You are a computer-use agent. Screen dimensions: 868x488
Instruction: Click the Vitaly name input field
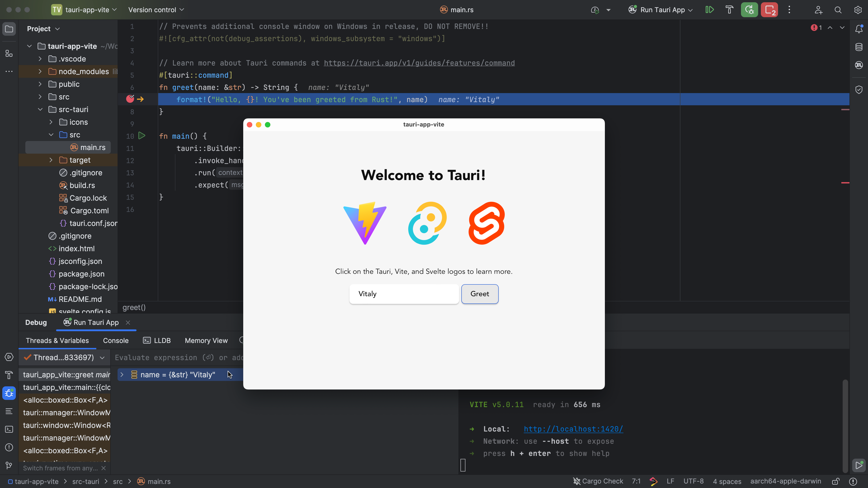[x=404, y=294]
